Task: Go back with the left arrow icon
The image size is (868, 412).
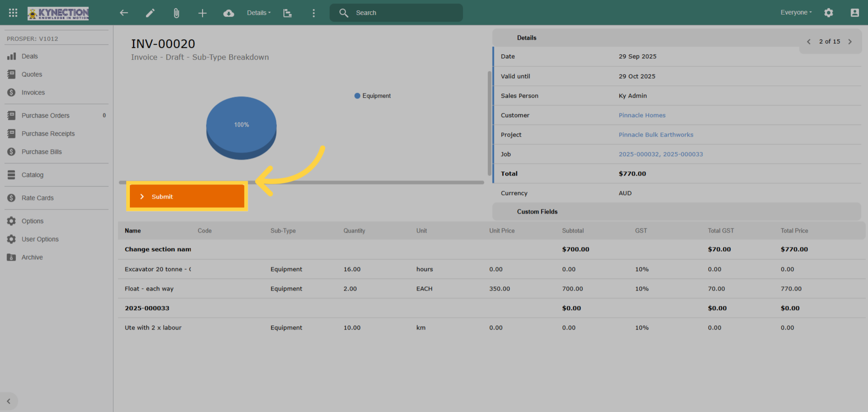Action: click(x=124, y=13)
